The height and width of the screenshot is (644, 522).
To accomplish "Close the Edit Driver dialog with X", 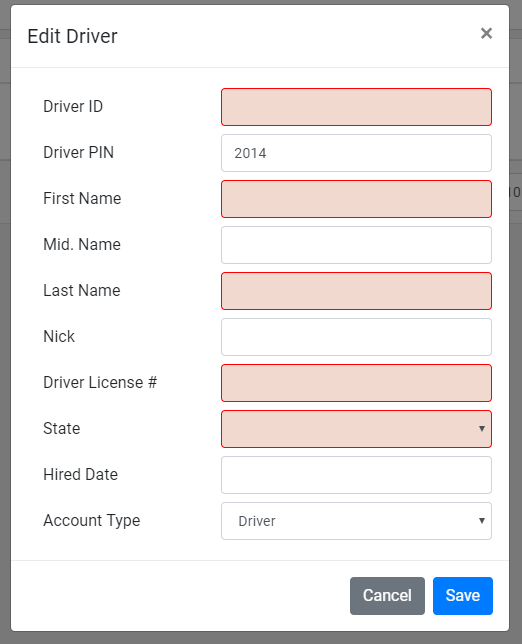I will point(486,33).
